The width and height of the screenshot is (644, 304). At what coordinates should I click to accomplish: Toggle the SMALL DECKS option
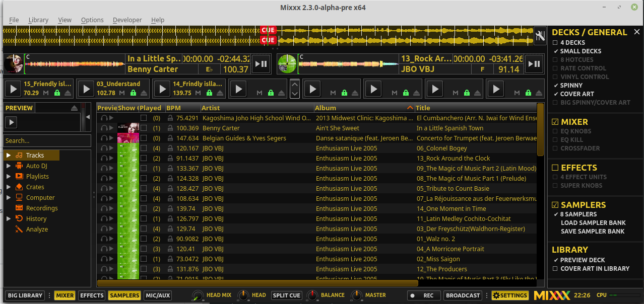pyautogui.click(x=577, y=51)
